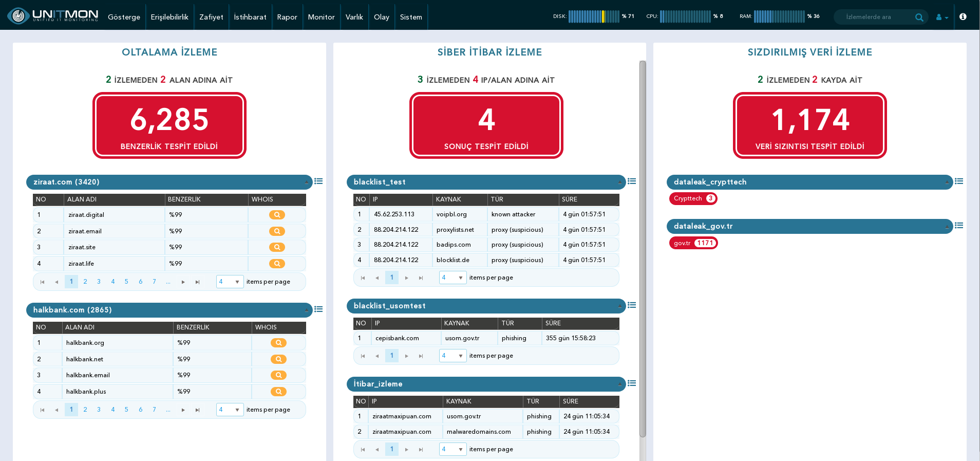The height and width of the screenshot is (461, 980).
Task: Click list icon beside blacklist_test panel
Action: [x=632, y=181]
